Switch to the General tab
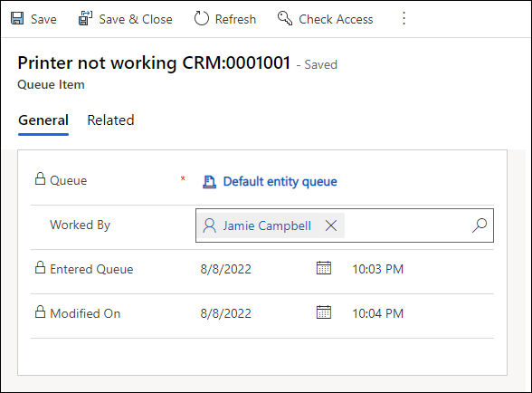Screen dimensions: 532x393 point(43,120)
